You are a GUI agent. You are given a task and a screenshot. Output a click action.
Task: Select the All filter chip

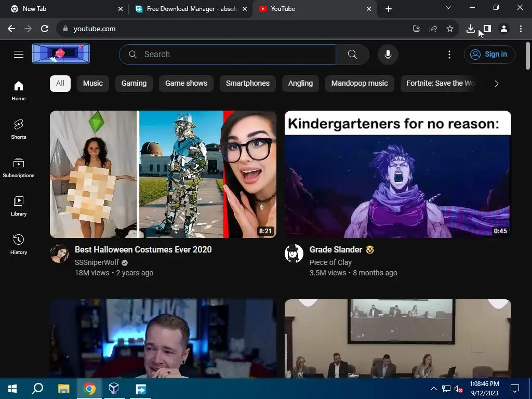60,84
